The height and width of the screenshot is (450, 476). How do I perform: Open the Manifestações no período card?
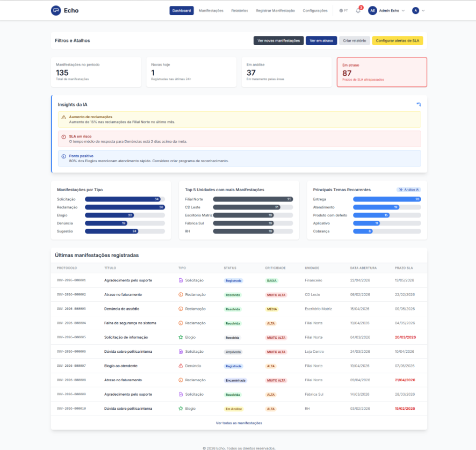pyautogui.click(x=96, y=72)
